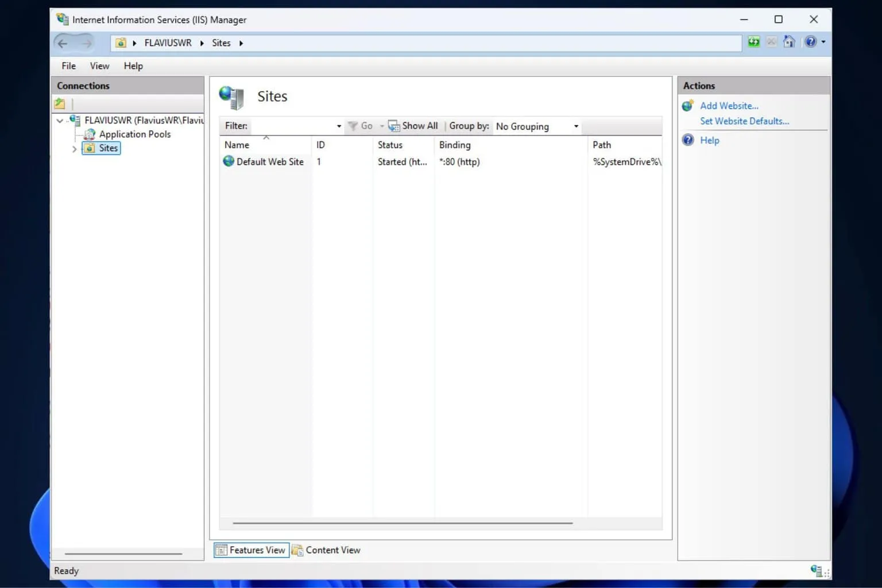The image size is (882, 588).
Task: Open the help icon in top toolbar
Action: (x=810, y=42)
